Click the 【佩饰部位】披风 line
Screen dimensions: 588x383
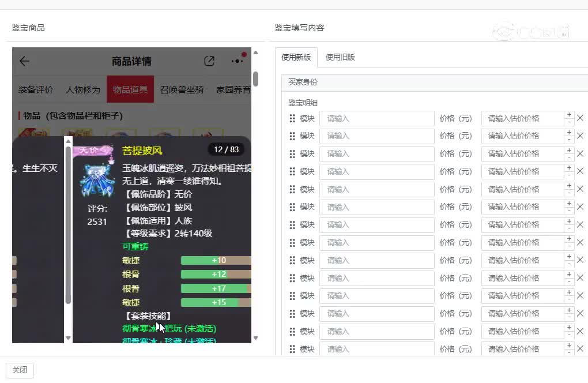tap(157, 208)
